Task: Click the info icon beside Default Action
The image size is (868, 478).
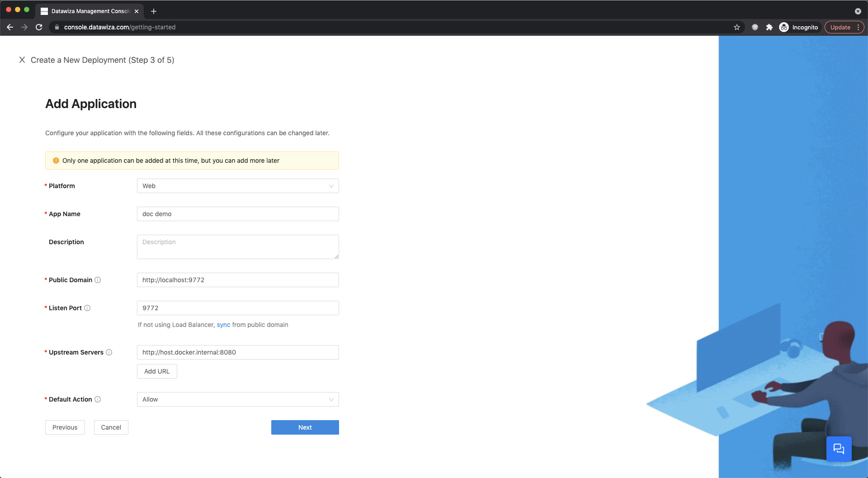Action: coord(98,399)
